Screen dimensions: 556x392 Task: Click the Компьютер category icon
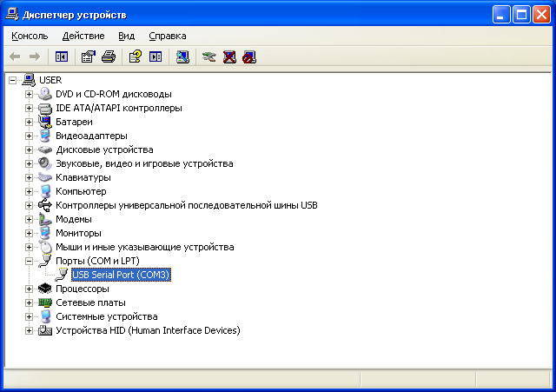point(45,191)
